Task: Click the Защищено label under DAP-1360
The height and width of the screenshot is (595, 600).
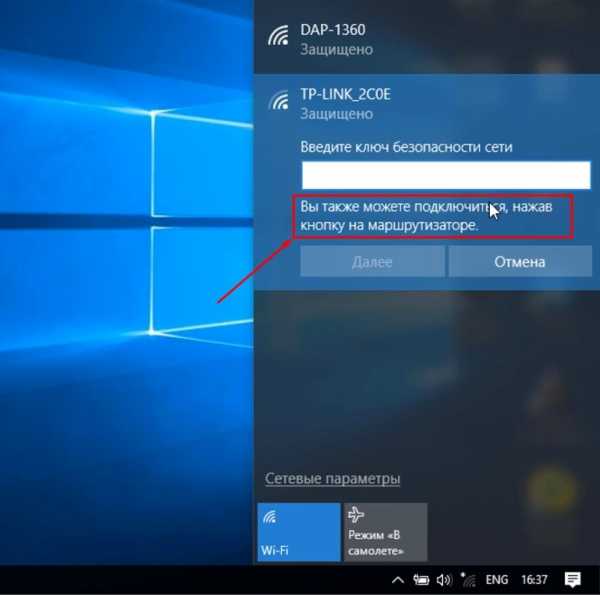Action: coord(336,49)
